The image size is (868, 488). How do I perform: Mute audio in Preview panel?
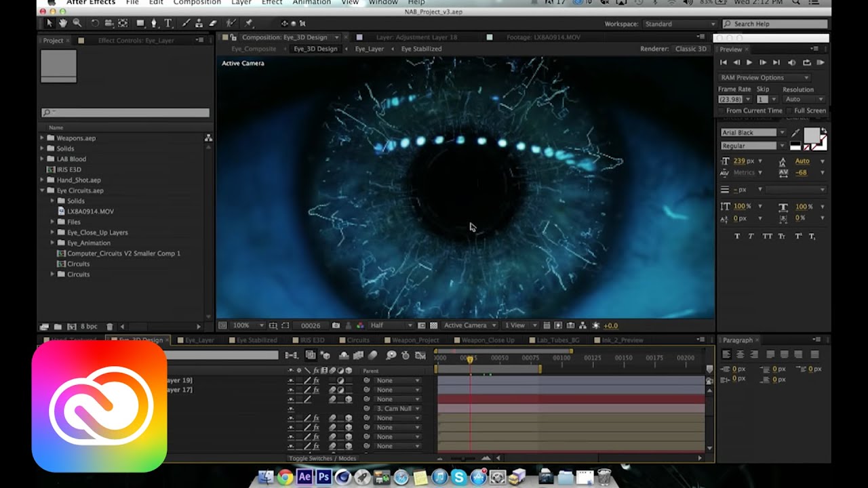click(792, 62)
